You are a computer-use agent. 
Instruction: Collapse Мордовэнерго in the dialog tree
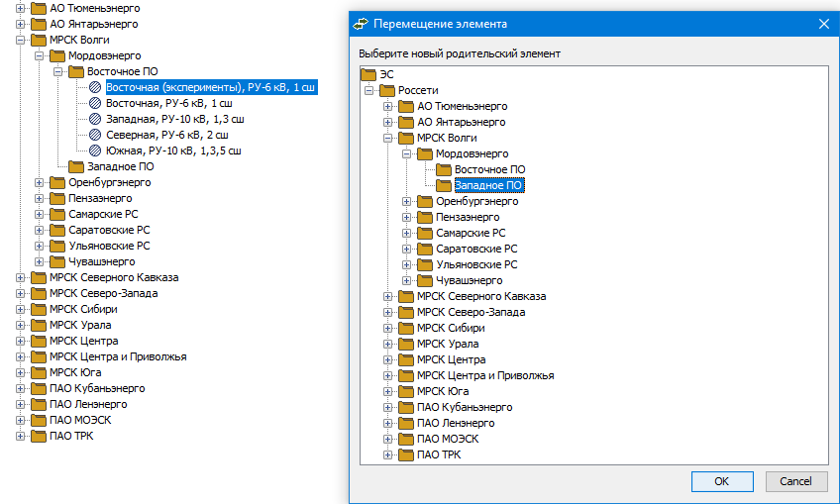tap(406, 153)
